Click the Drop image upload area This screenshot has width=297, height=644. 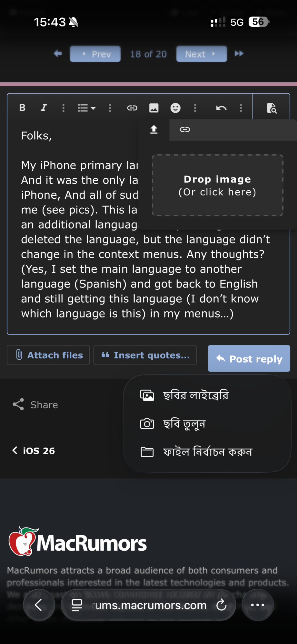(217, 185)
